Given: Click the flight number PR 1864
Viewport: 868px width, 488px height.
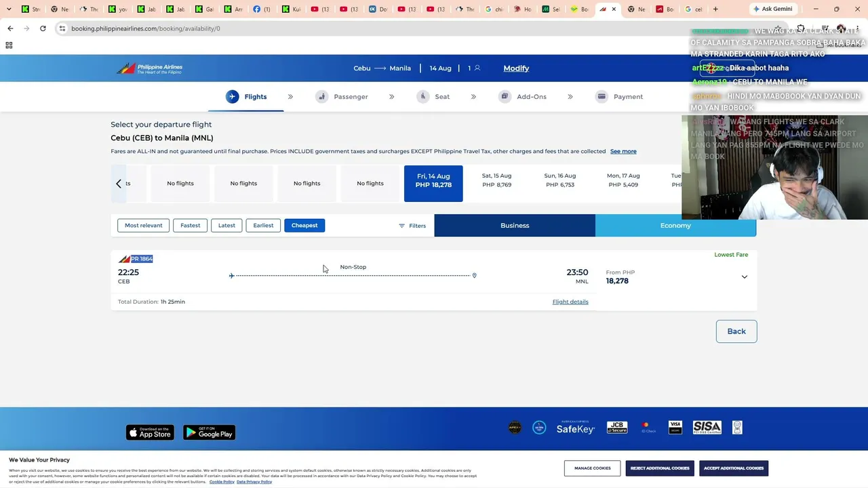Looking at the screenshot, I should click(x=142, y=259).
